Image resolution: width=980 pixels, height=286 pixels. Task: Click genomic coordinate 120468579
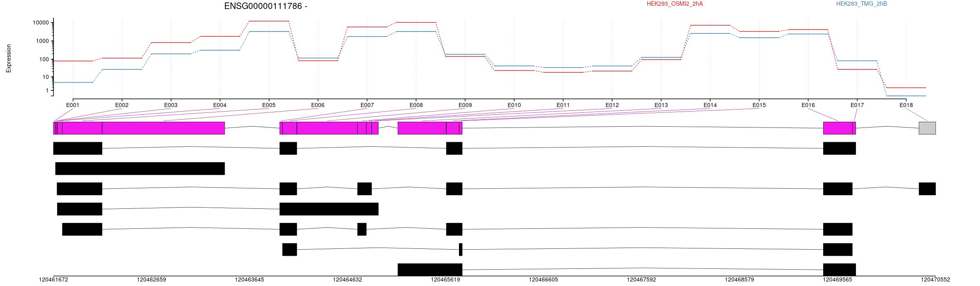(x=739, y=280)
